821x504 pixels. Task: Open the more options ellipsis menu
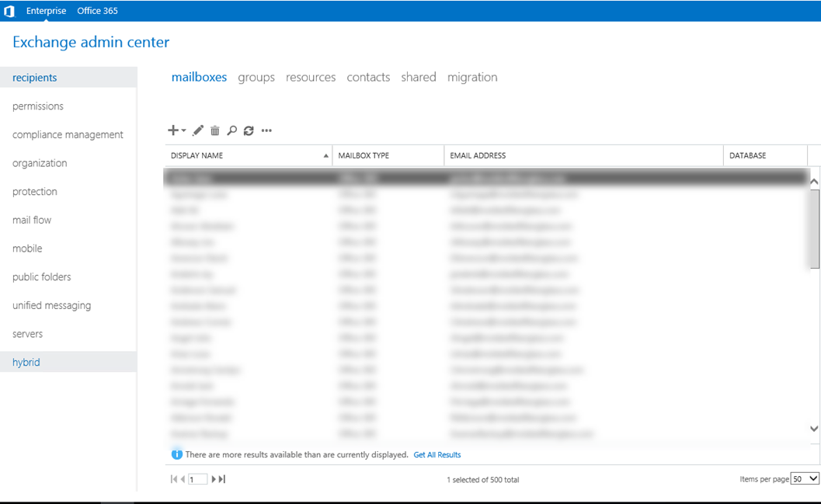266,130
